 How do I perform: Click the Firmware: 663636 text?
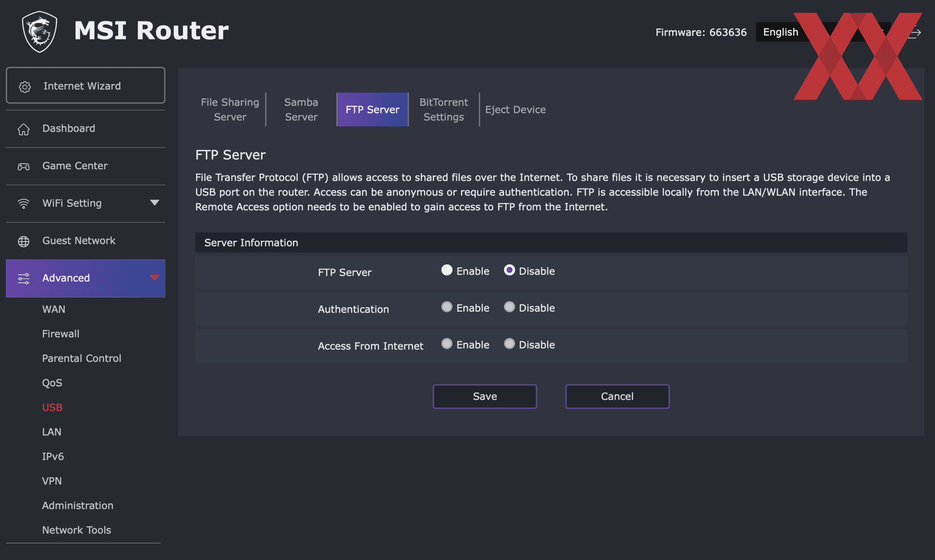(x=701, y=32)
